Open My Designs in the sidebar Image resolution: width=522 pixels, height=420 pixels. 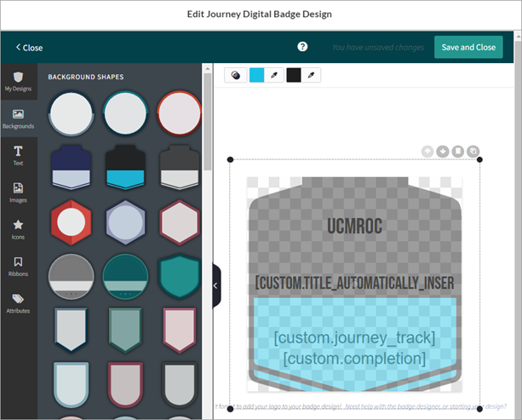[x=17, y=81]
